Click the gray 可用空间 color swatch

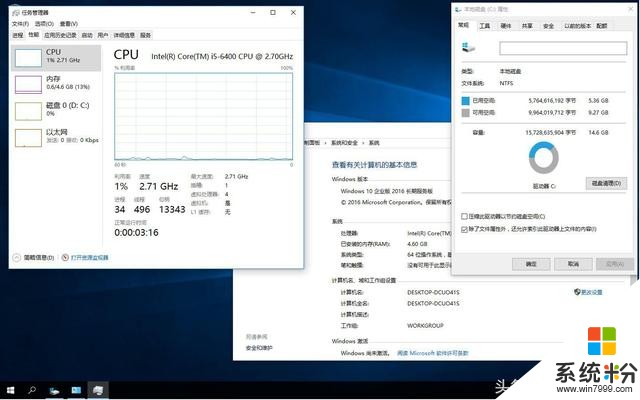pos(465,113)
